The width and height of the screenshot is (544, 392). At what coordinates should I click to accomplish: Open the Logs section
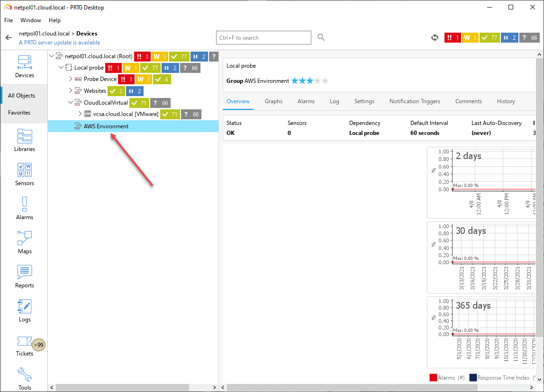click(24, 311)
